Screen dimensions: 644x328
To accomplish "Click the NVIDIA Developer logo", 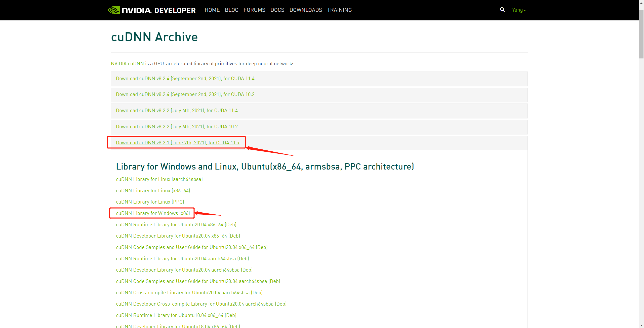I will [152, 10].
